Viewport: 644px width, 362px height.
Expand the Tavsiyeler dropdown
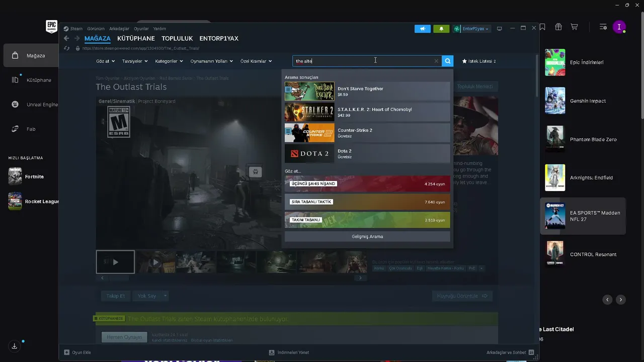(135, 61)
